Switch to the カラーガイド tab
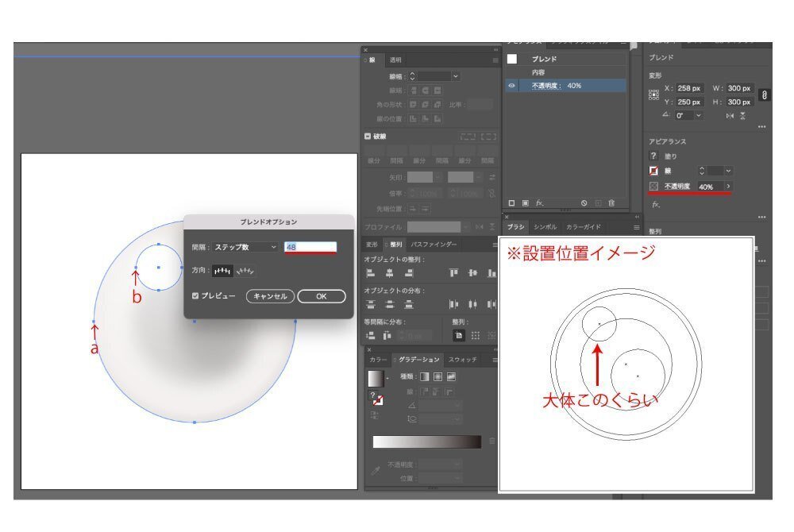794x532 pixels. pyautogui.click(x=584, y=227)
